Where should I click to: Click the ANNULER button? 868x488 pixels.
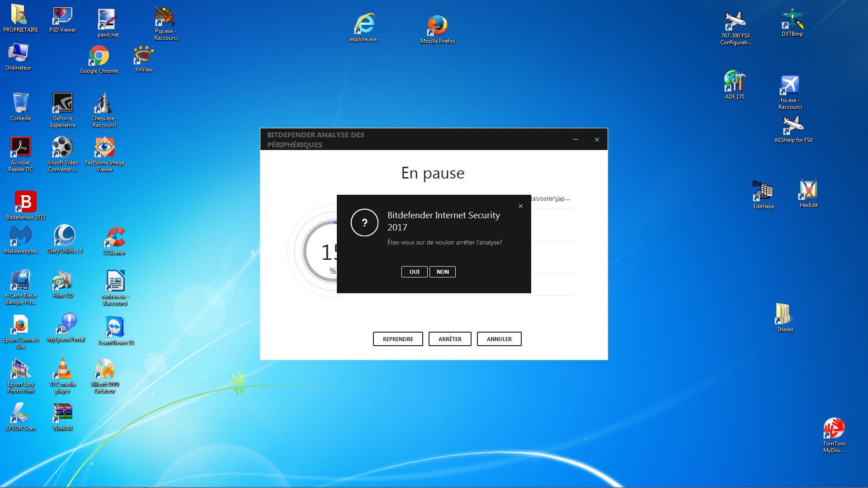[x=499, y=339]
